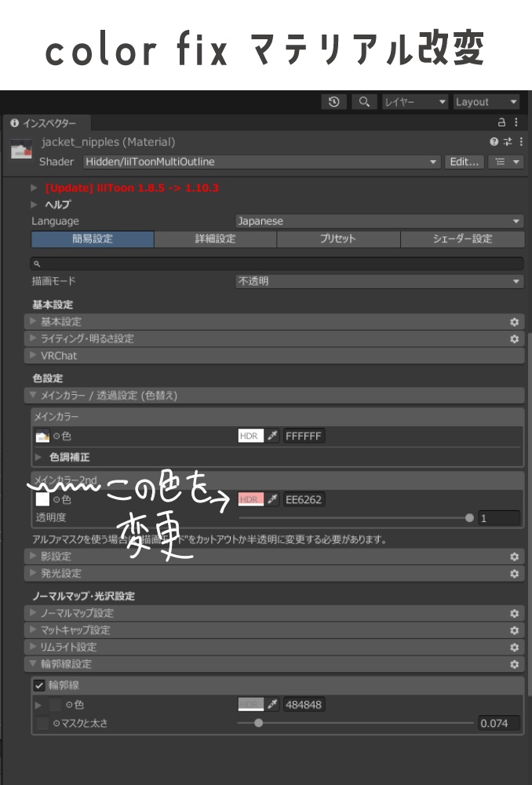Expand the VRChat foldout

point(33,356)
